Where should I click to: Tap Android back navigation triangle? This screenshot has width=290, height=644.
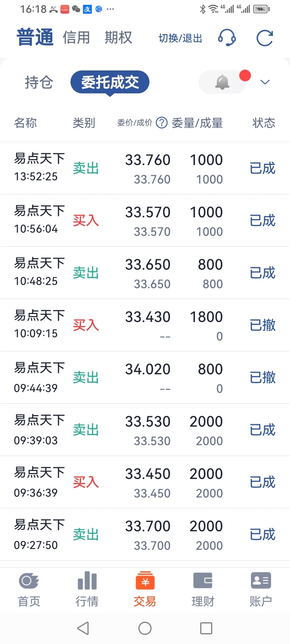[83, 628]
